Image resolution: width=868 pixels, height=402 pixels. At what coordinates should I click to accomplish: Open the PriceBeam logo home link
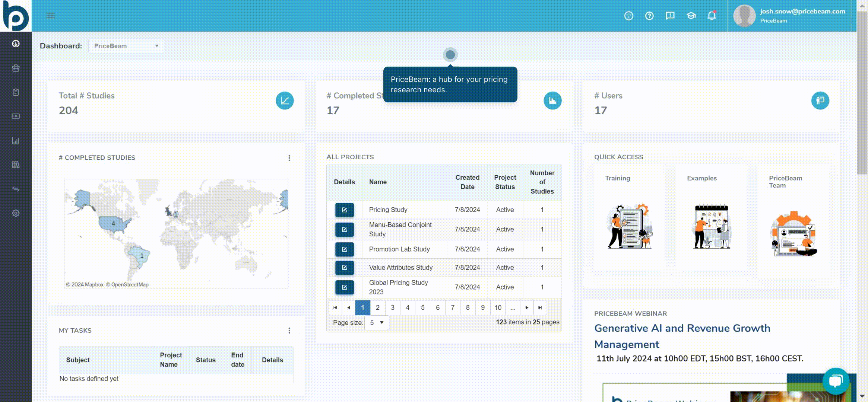point(16,16)
